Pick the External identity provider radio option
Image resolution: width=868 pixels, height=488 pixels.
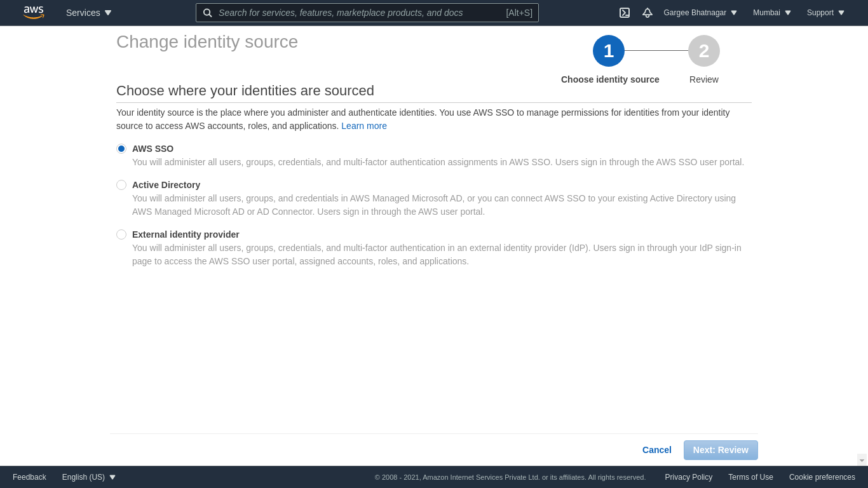(x=121, y=234)
